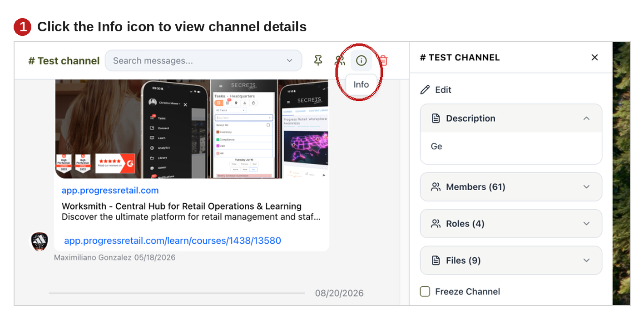The image size is (644, 319).
Task: Open the app.progressretail.com preview link
Action: point(110,191)
